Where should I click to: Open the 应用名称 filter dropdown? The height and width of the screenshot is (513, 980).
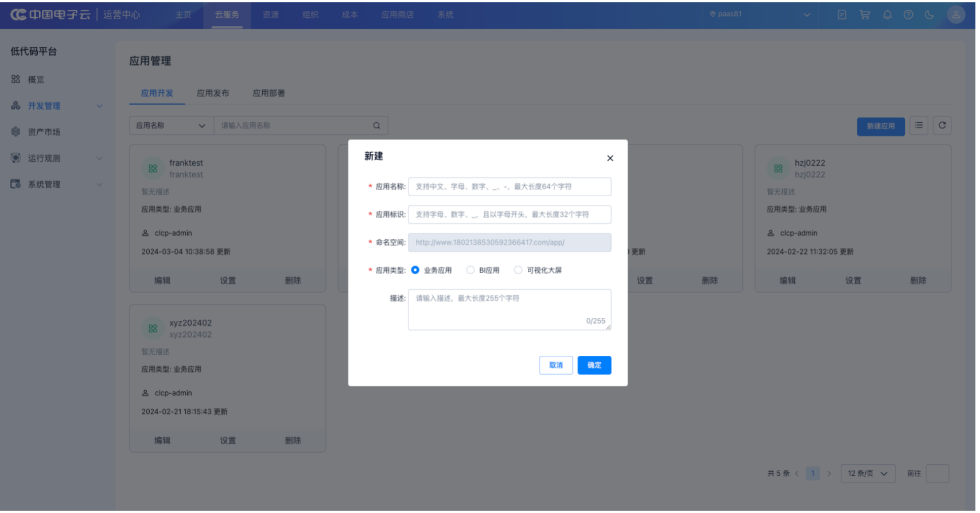point(172,126)
